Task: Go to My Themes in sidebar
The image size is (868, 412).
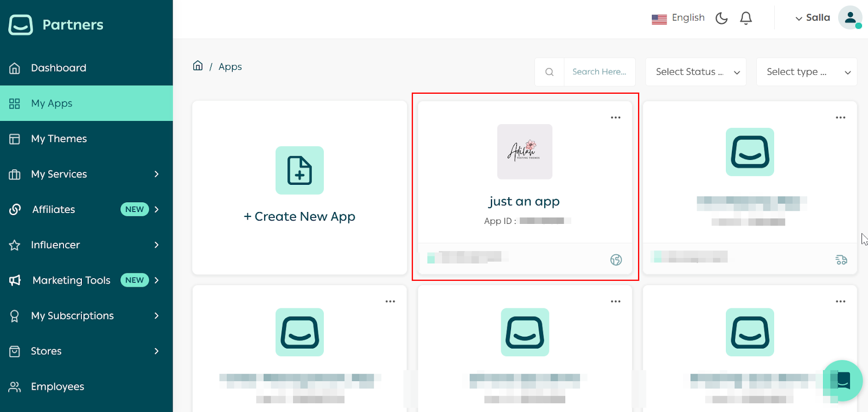Action: [59, 139]
